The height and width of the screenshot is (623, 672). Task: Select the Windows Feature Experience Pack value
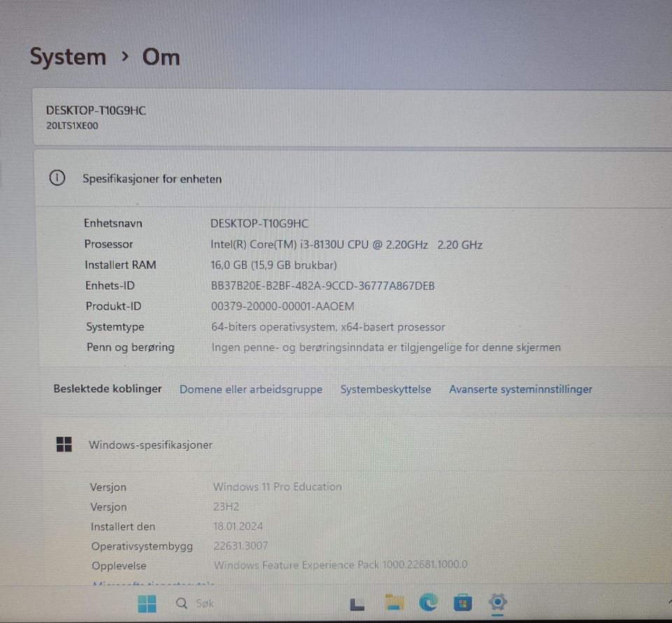[341, 565]
